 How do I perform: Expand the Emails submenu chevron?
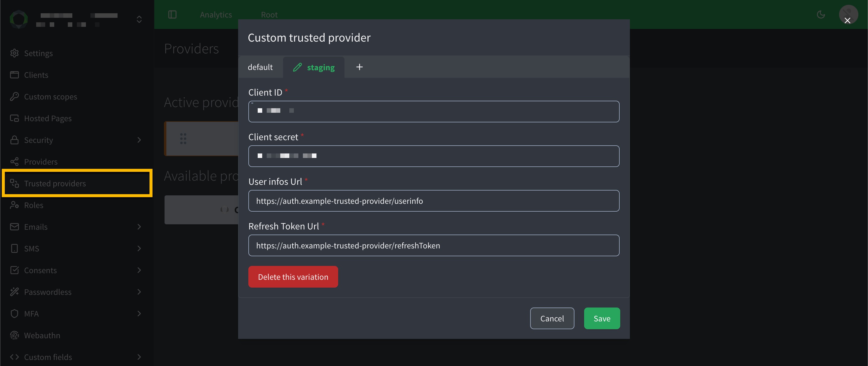point(139,227)
